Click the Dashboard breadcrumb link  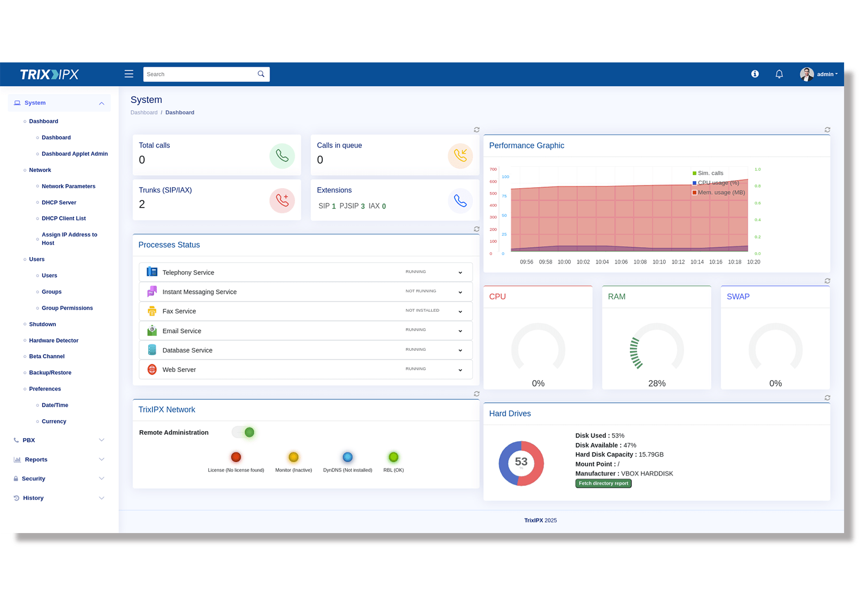(x=144, y=112)
